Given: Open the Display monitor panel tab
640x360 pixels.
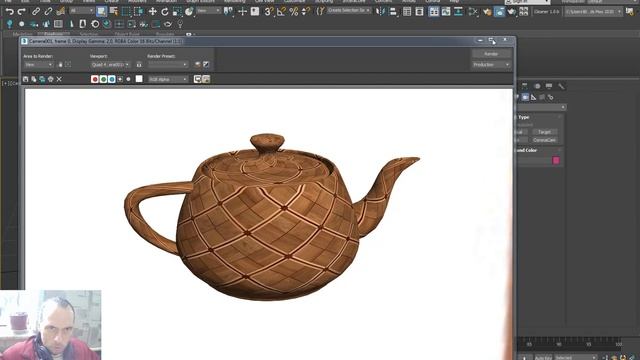Looking at the screenshot, I should (549, 86).
